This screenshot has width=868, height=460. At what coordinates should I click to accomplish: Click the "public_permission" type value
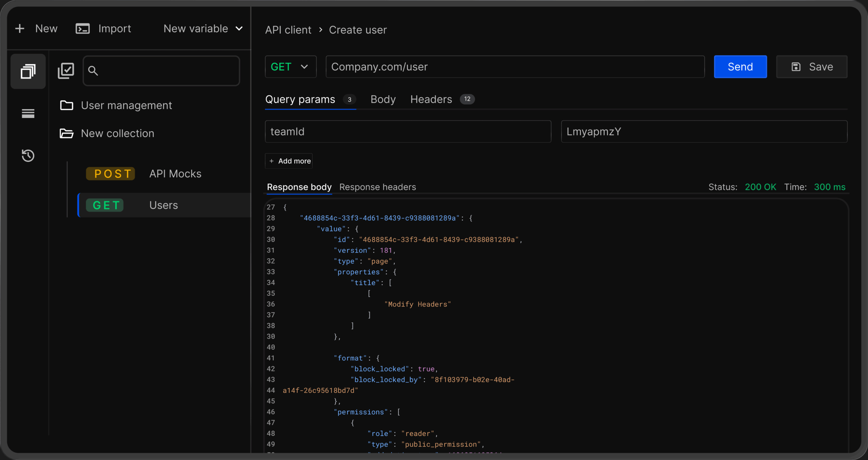click(x=441, y=444)
